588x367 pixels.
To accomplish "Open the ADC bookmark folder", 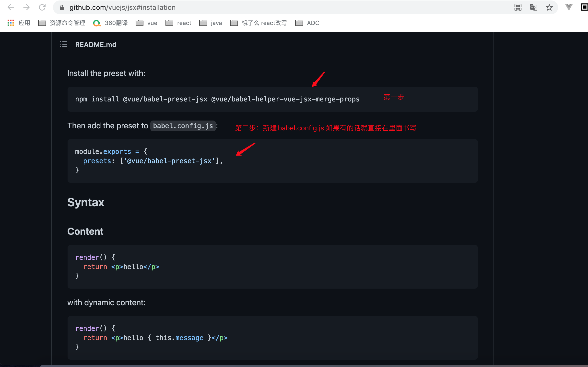I will tap(307, 23).
